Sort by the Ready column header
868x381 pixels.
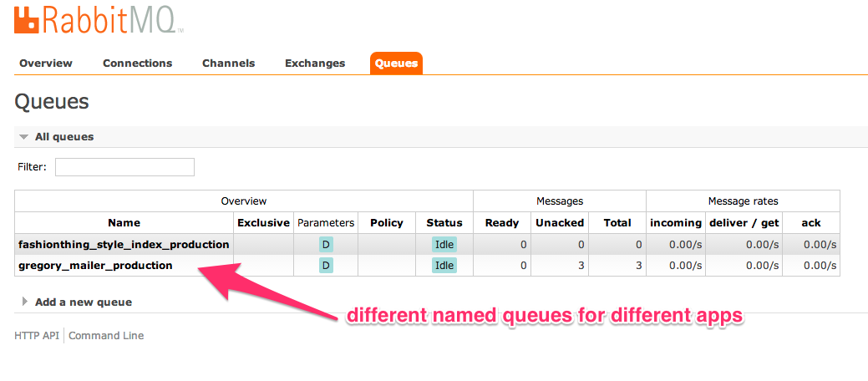(502, 223)
